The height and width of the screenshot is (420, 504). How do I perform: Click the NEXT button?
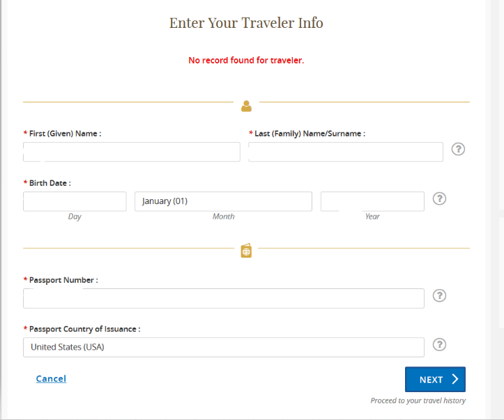coord(435,379)
